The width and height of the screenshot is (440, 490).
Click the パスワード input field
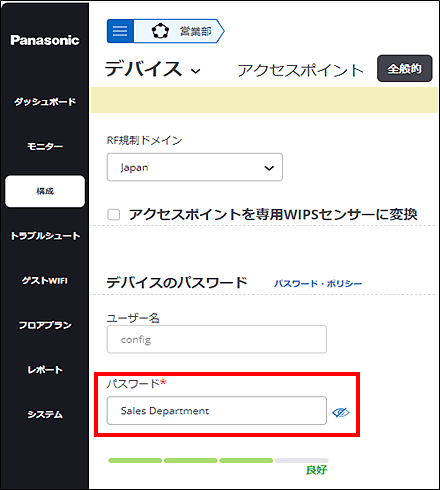(217, 410)
